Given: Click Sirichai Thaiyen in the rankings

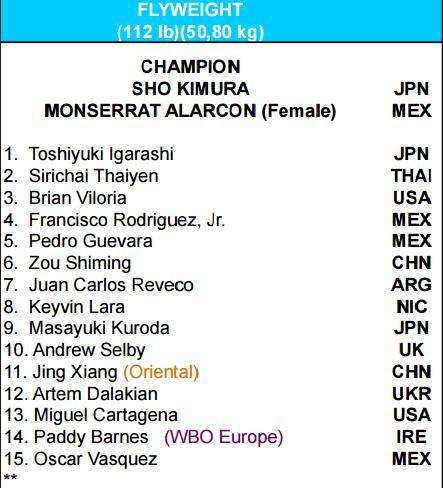Looking at the screenshot, I should click(94, 176).
